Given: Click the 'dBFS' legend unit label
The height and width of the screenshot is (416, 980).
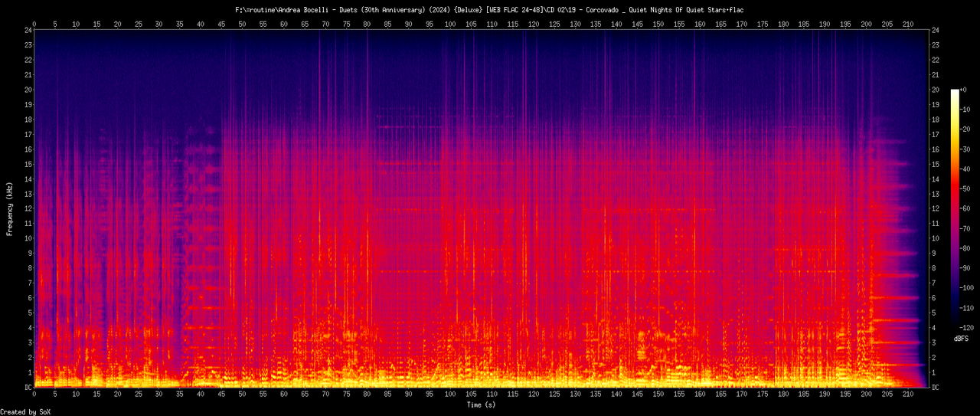Looking at the screenshot, I should click(962, 338).
